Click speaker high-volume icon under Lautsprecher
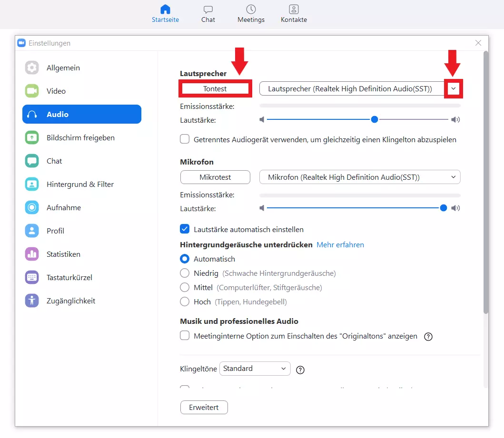Viewport: 504px width, 438px height. click(x=455, y=120)
